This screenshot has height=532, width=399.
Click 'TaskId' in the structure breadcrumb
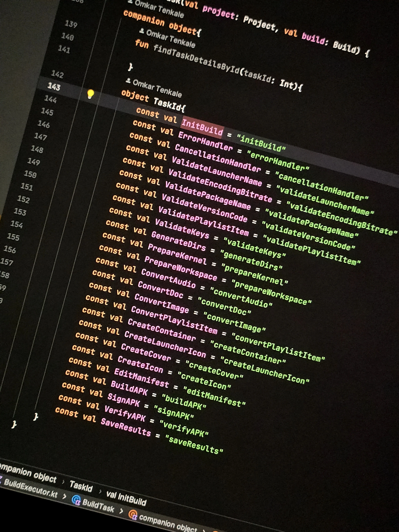coord(81,486)
